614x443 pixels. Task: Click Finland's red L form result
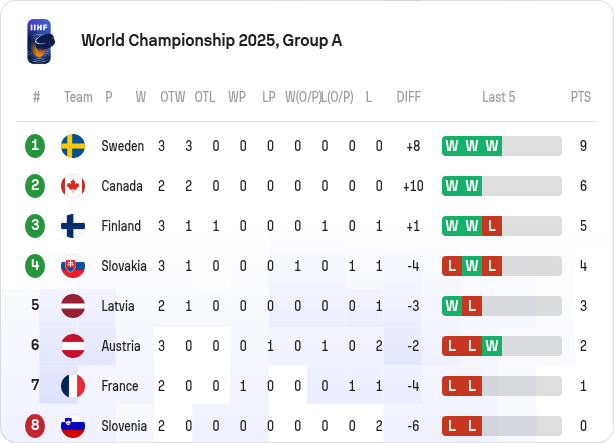click(492, 226)
